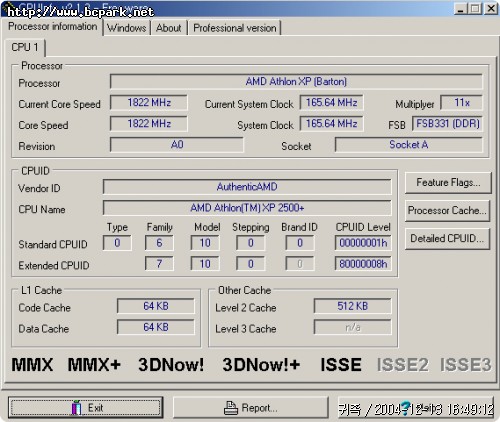
Task: Click the Standard CPUID Model value 10
Action: click(x=205, y=243)
